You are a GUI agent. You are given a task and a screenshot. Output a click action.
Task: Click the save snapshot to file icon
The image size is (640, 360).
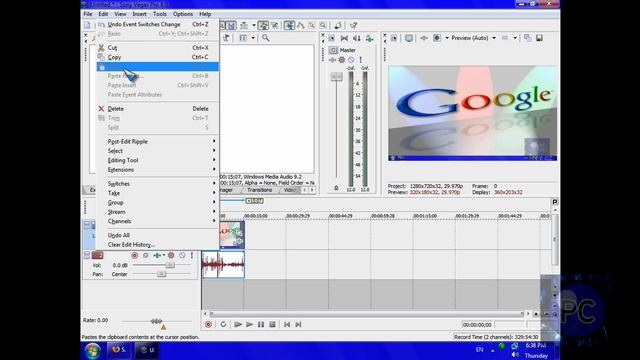click(539, 38)
